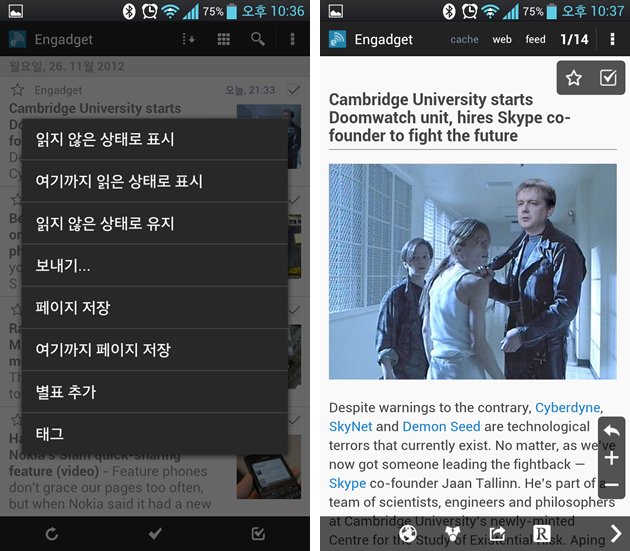Screen dimensions: 630x551
Task: Switch to cache view tab
Action: coord(464,39)
